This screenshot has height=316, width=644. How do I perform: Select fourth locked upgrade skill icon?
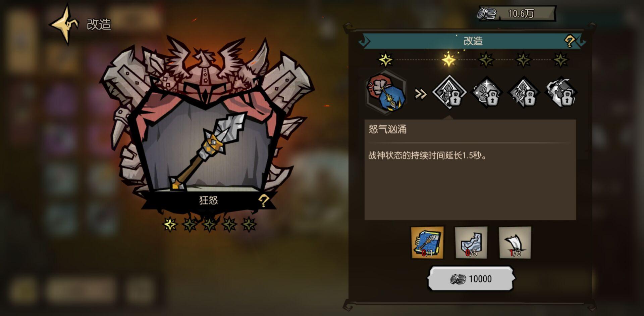[x=561, y=92]
